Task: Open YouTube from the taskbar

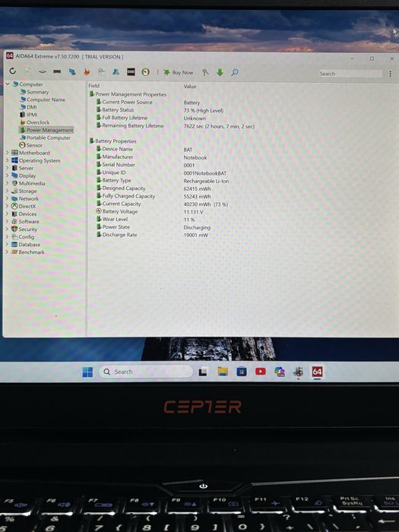Action: point(260,372)
